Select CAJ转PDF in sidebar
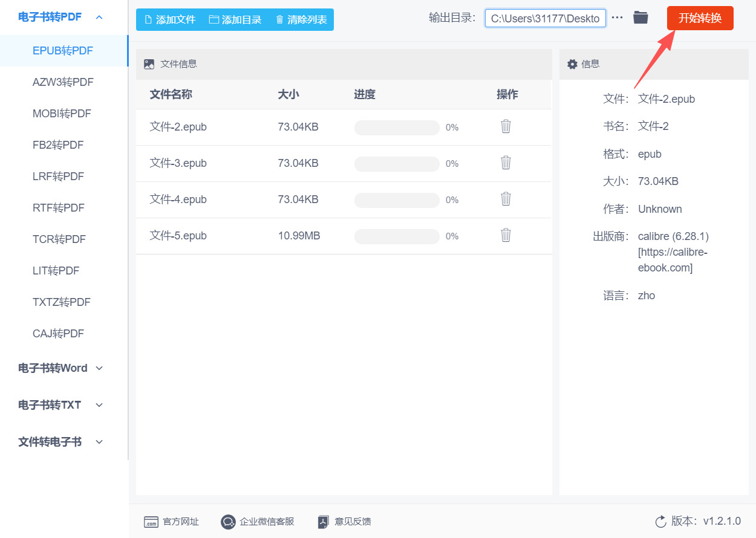756x538 pixels. pos(58,334)
